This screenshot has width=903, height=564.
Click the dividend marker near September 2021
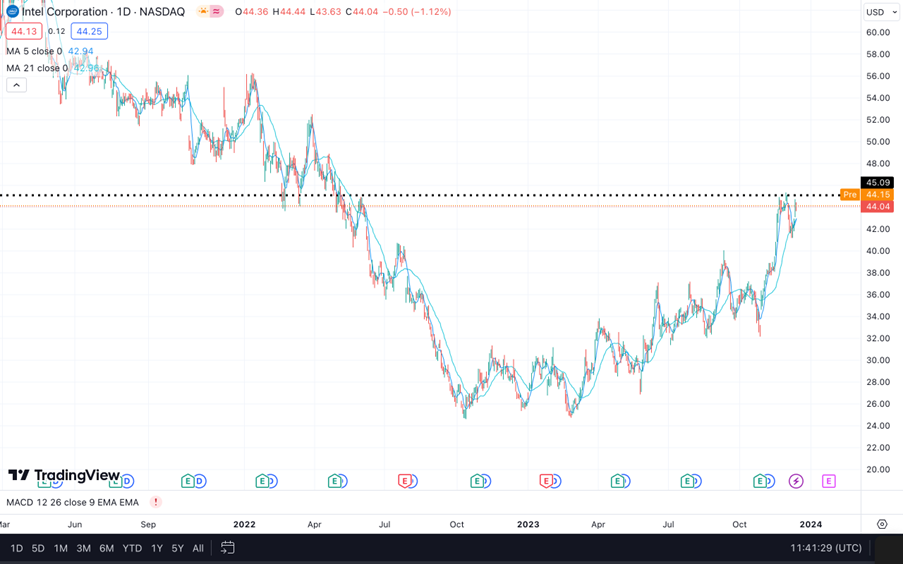[x=199, y=481]
